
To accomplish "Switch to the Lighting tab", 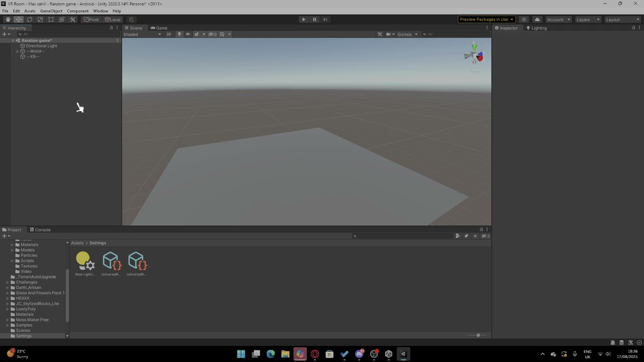I will click(536, 28).
